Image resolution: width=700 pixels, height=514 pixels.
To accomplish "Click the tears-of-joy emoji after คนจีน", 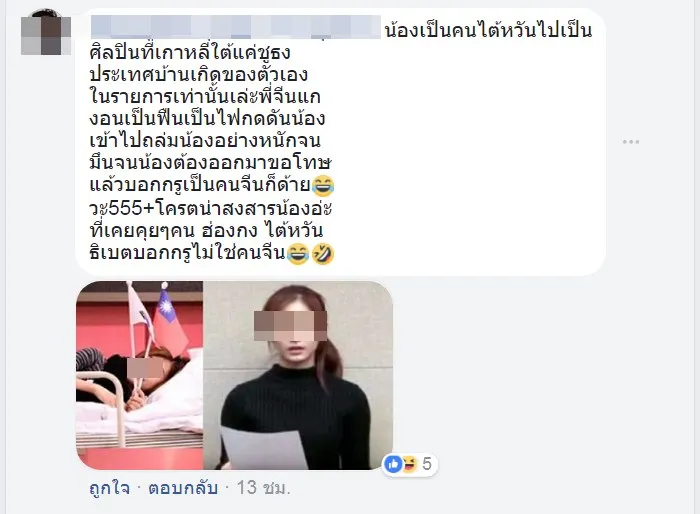I will coord(298,254).
